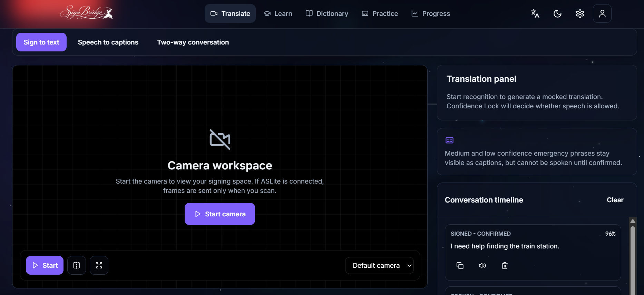This screenshot has height=295, width=644.
Task: Click the 'SIGNED - CONFIRMED' label
Action: 480,234
